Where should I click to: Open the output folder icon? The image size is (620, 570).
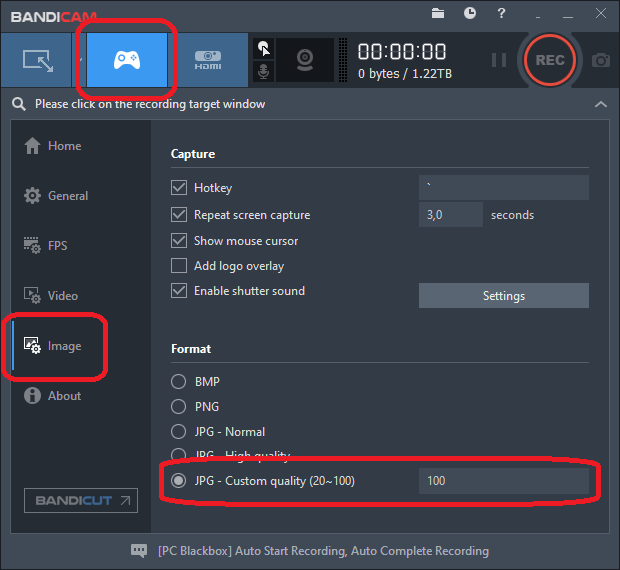[x=438, y=13]
